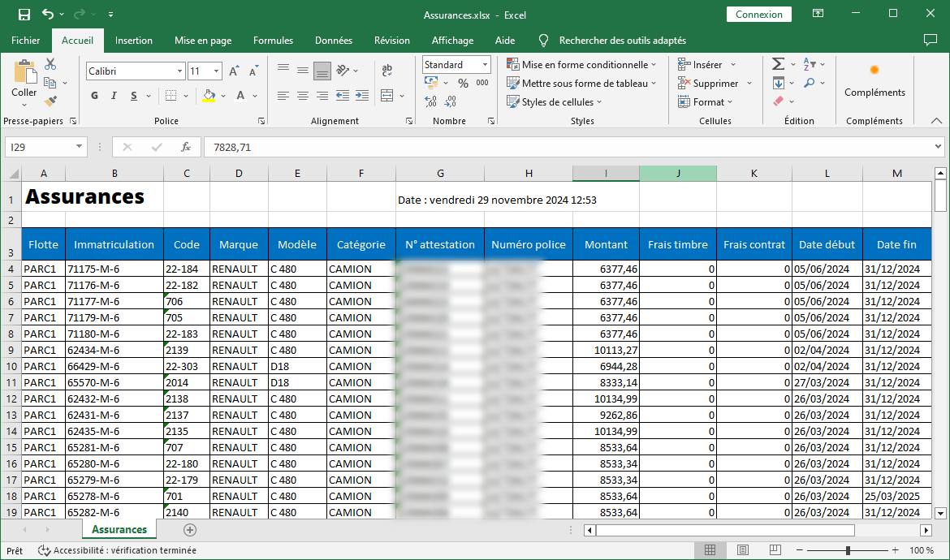The image size is (950, 560).
Task: Select cell with immatriculation 71175-M-6
Action: (114, 269)
